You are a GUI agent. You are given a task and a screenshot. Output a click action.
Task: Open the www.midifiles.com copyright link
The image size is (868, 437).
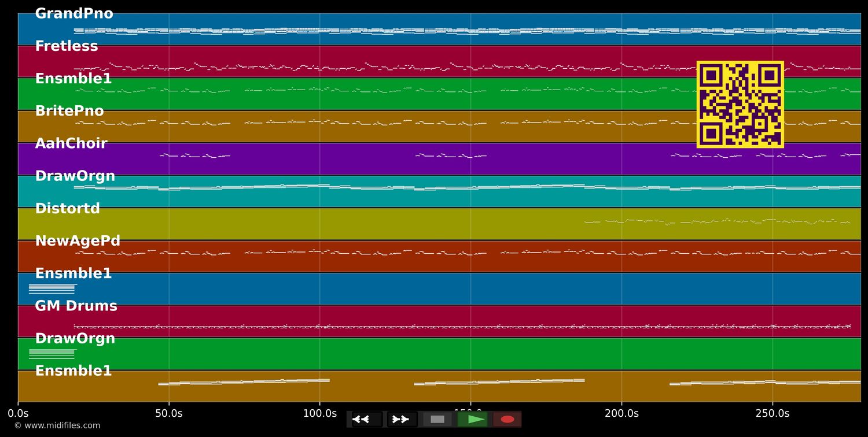[57, 425]
